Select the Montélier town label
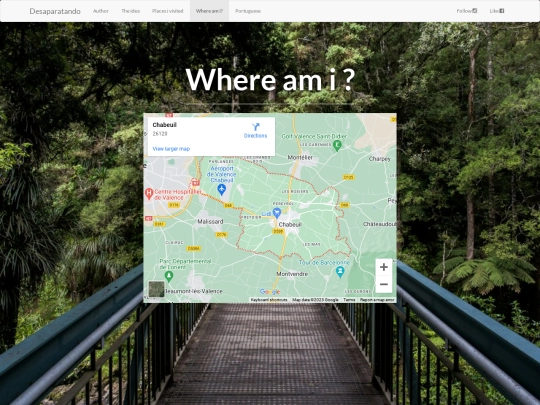 [x=300, y=157]
